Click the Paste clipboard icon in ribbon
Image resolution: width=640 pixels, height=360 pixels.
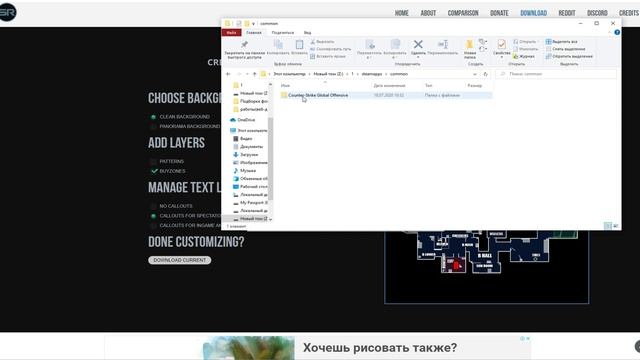(299, 44)
